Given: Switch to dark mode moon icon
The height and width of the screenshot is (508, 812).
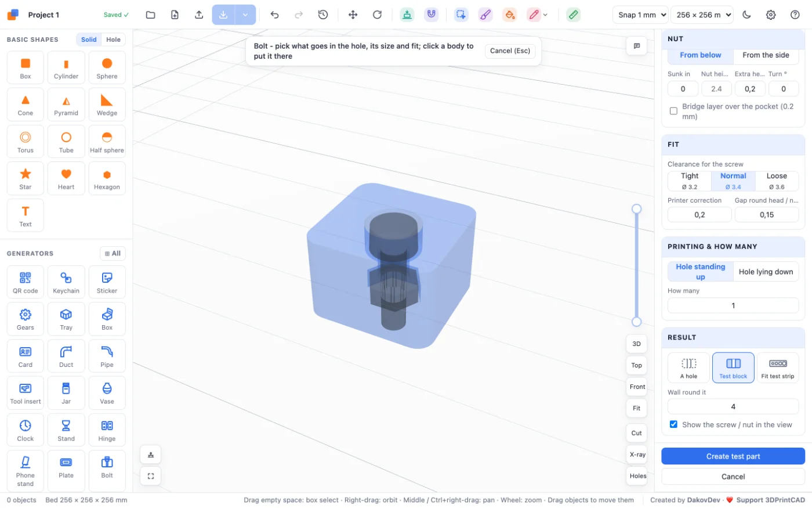Looking at the screenshot, I should pyautogui.click(x=746, y=15).
